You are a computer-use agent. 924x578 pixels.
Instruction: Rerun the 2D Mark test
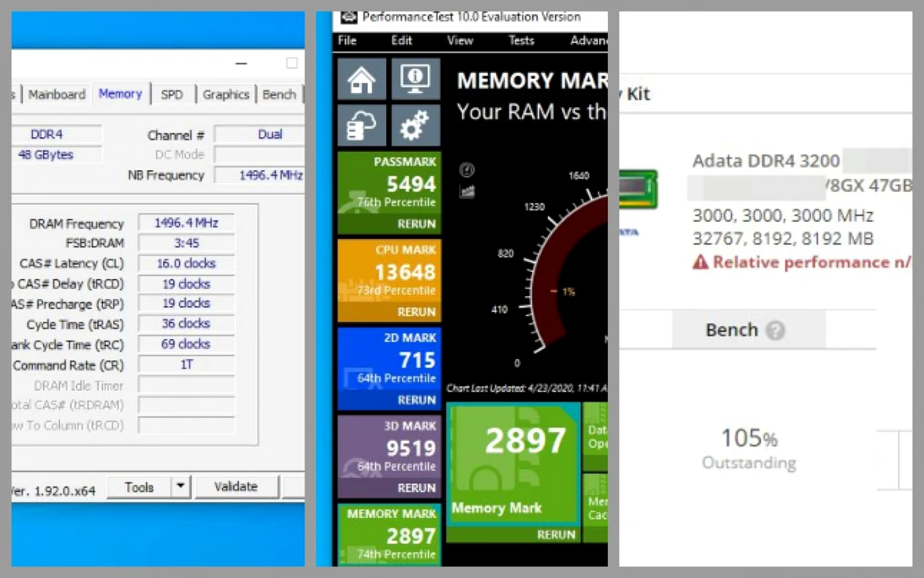(417, 400)
